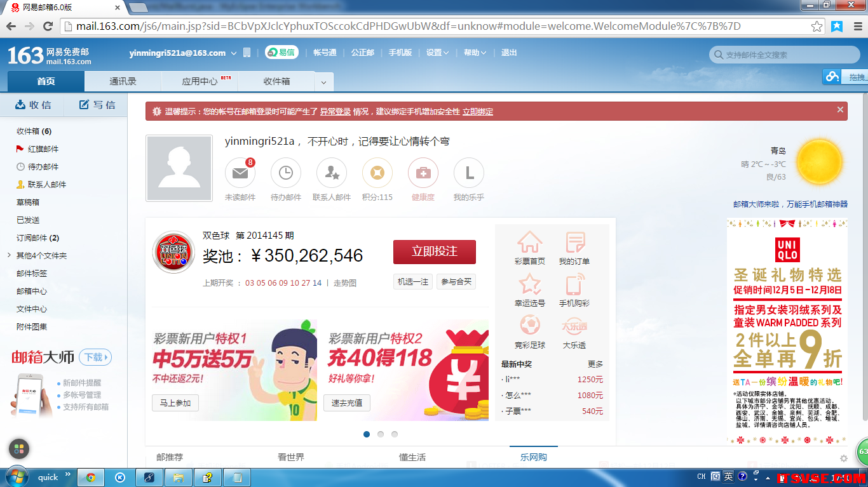Switch to the 通讯录 tab
Image resolution: width=868 pixels, height=487 pixels.
(123, 81)
